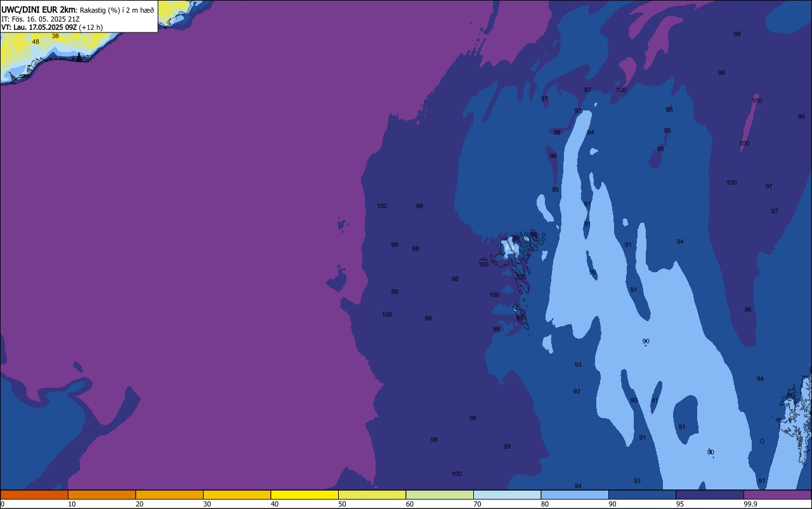The image size is (812, 509).
Task: Click the "30" tick label on the color scale
Action: click(x=207, y=504)
